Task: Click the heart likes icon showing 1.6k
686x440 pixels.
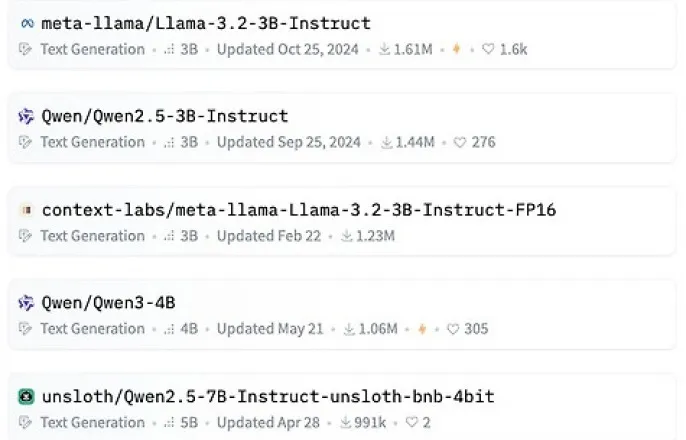Action: point(488,49)
